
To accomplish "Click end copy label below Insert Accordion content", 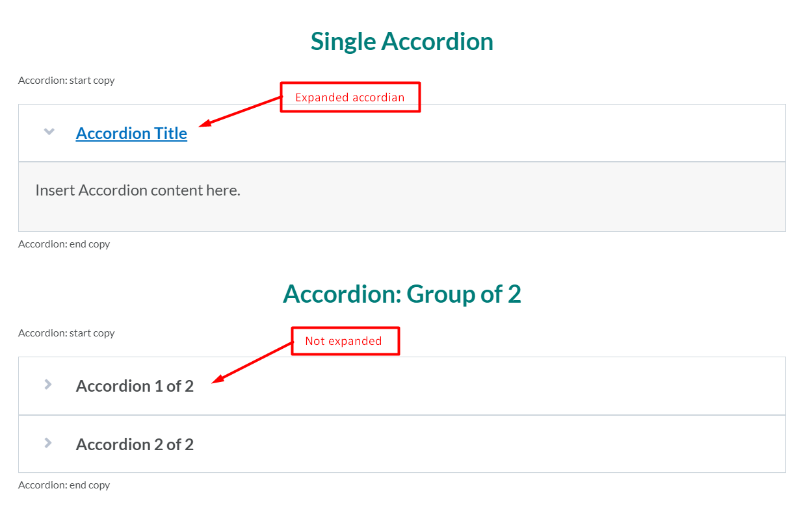I will [x=64, y=244].
